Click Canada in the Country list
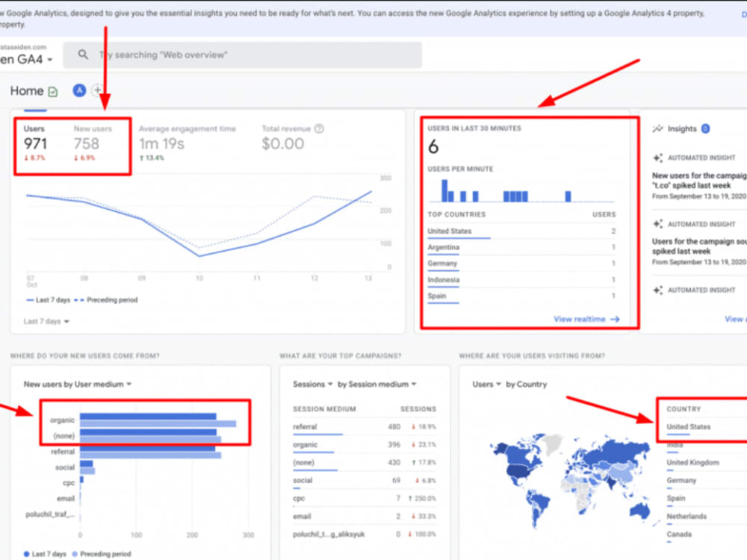The height and width of the screenshot is (560, 747). 679,535
